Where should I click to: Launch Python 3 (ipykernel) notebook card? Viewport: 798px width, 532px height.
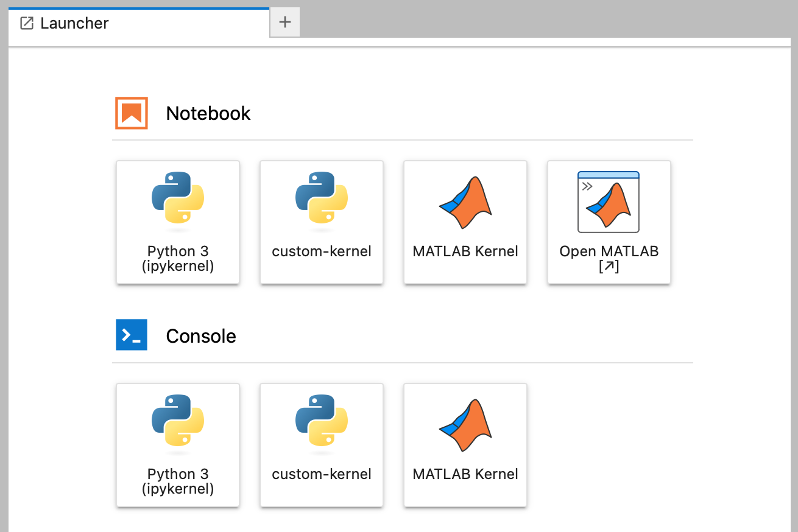pyautogui.click(x=178, y=222)
